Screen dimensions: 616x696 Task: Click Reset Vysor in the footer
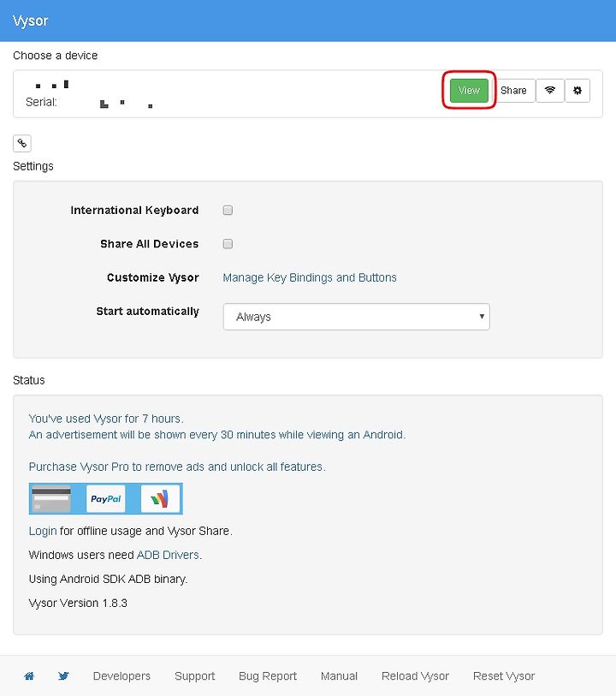click(x=504, y=676)
